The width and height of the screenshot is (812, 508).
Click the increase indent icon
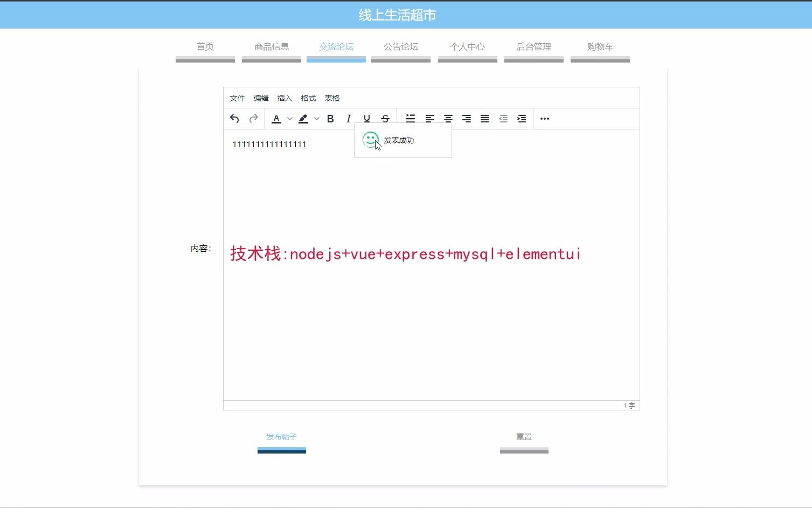click(521, 118)
